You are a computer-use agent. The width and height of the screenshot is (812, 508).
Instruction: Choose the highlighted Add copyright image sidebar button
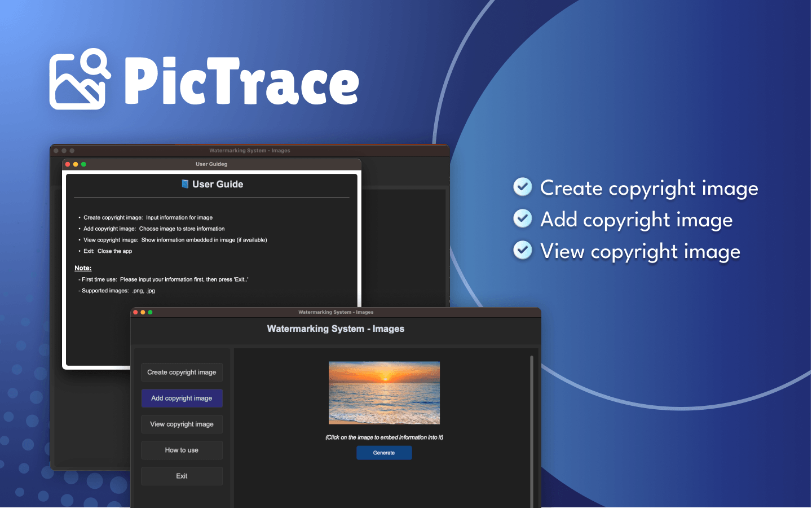[182, 398]
